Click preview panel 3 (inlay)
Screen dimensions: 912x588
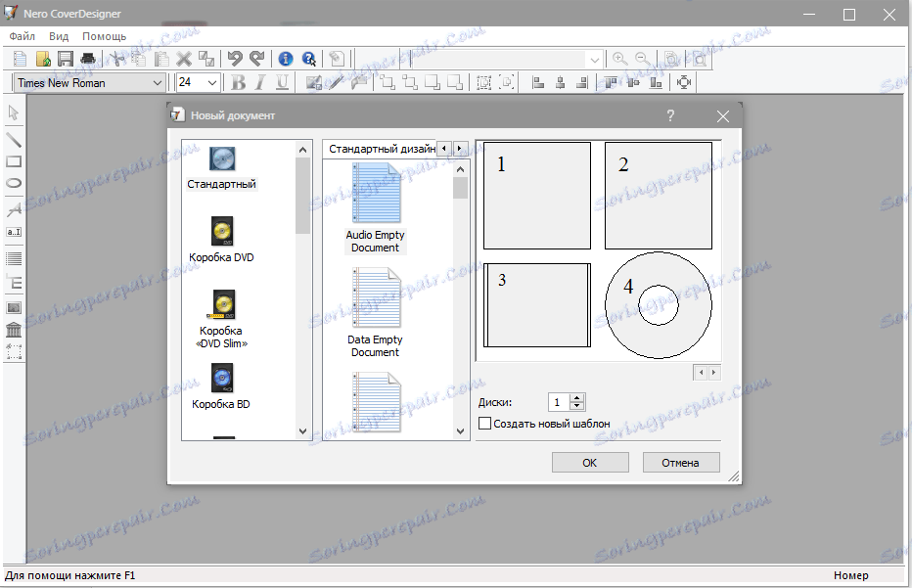(x=537, y=304)
